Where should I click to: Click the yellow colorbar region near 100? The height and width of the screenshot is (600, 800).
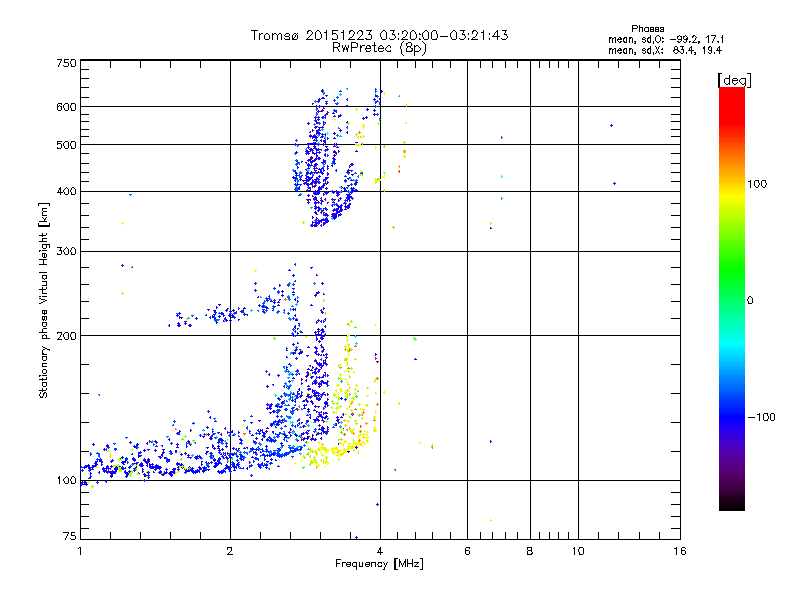coord(731,186)
